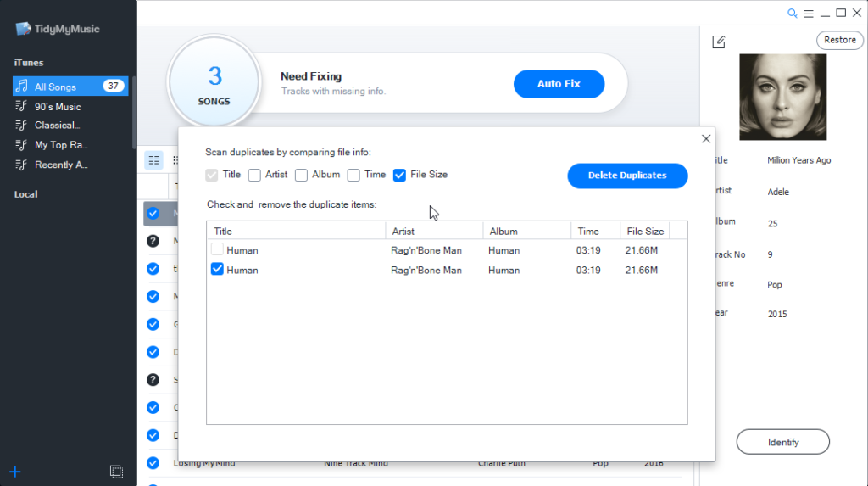Check the Album comparison checkbox

302,175
